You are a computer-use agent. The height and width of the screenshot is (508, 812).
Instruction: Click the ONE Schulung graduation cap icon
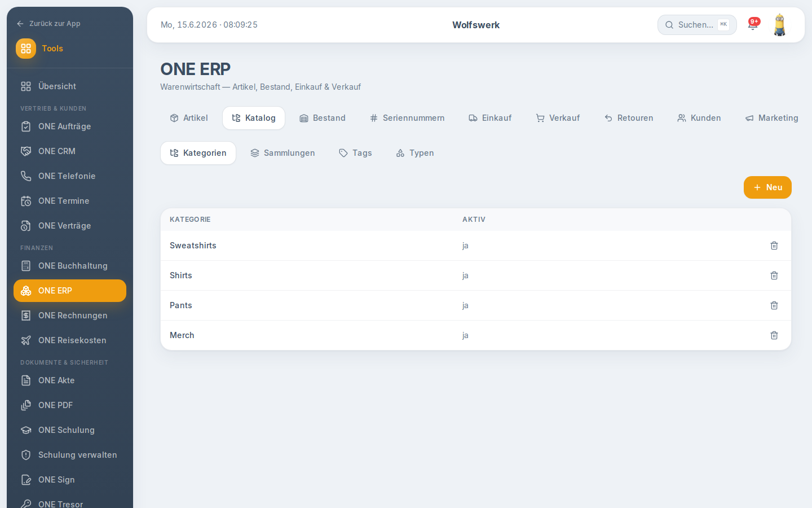pyautogui.click(x=26, y=430)
